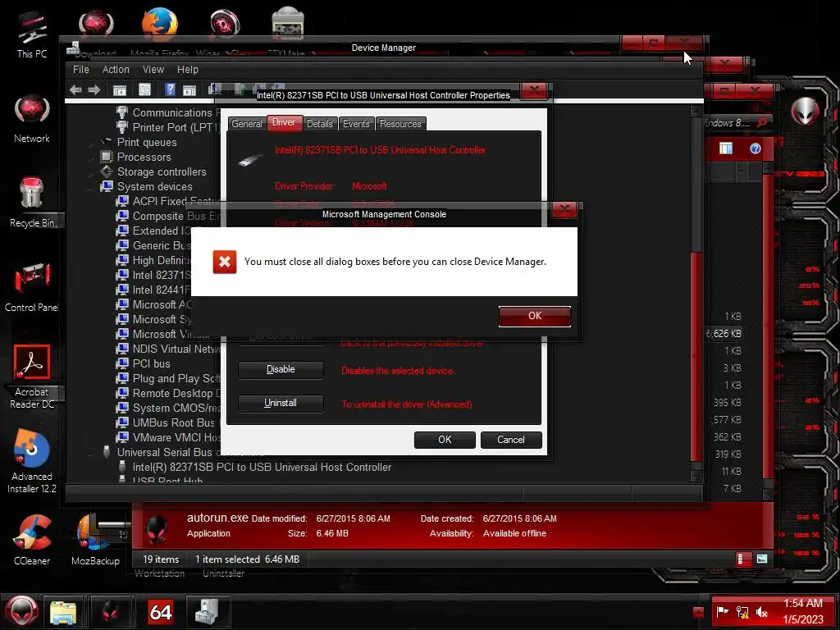
Task: Expand the Print queues node
Action: coord(92,143)
